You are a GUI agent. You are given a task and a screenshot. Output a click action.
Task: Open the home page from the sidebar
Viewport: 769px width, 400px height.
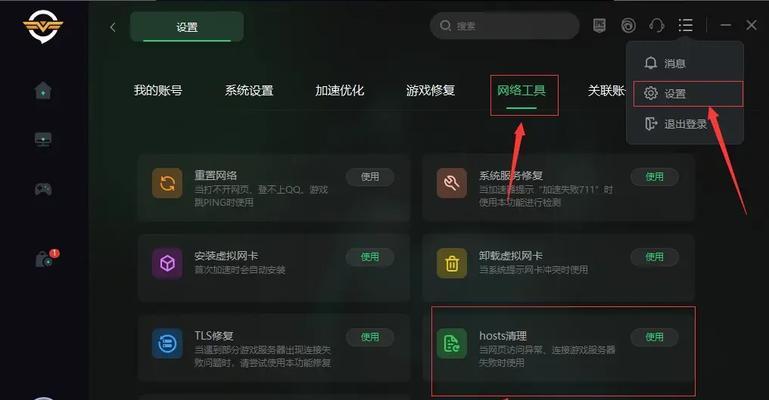pyautogui.click(x=43, y=91)
